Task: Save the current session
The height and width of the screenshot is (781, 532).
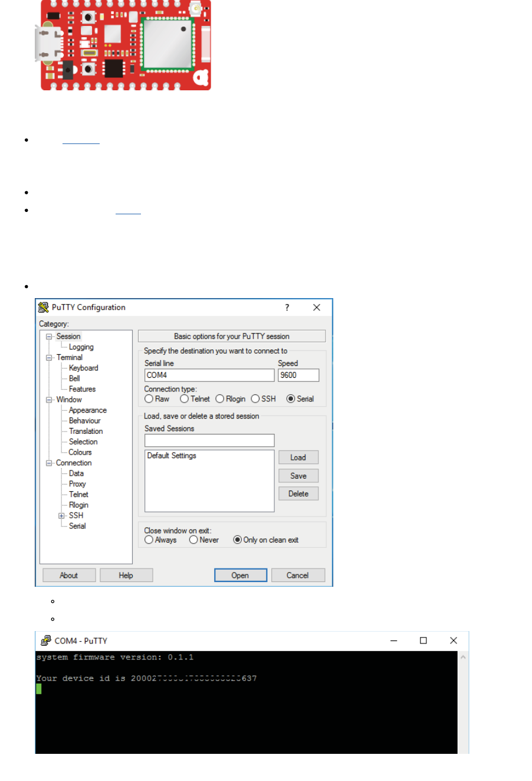Action: pyautogui.click(x=298, y=476)
